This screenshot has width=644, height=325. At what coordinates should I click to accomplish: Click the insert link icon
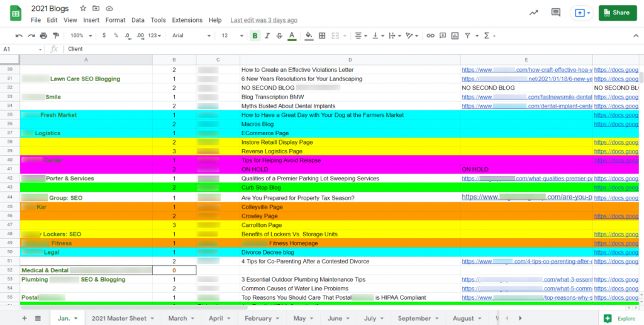click(x=430, y=36)
